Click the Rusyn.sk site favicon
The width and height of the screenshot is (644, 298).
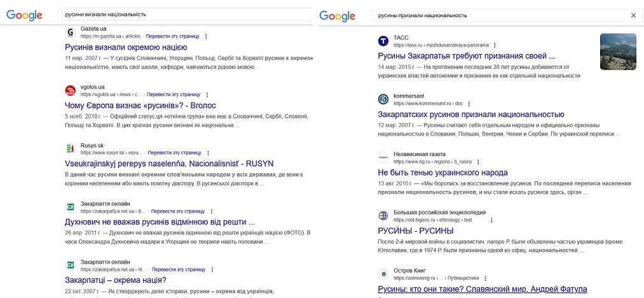pyautogui.click(x=71, y=148)
